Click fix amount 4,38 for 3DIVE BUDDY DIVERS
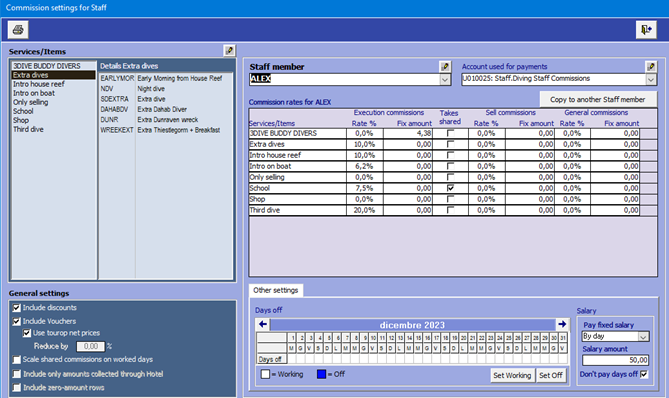669x398 pixels. [408, 133]
